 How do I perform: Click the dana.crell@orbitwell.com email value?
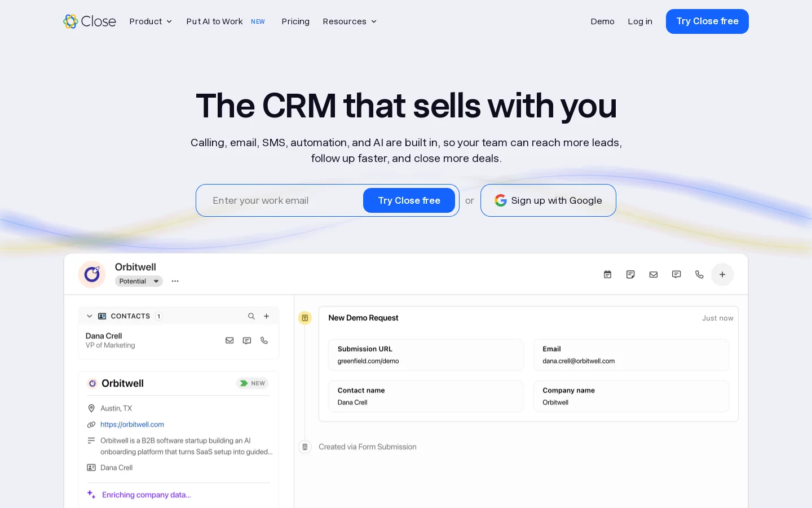579,361
